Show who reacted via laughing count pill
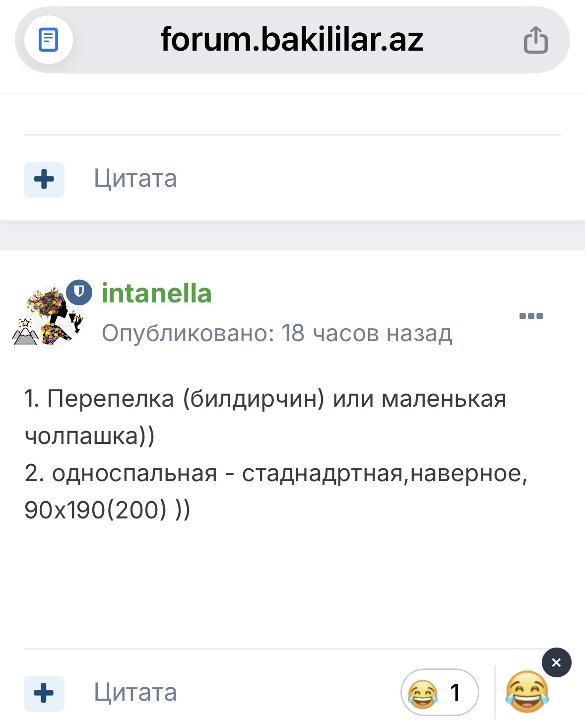 coord(439,692)
